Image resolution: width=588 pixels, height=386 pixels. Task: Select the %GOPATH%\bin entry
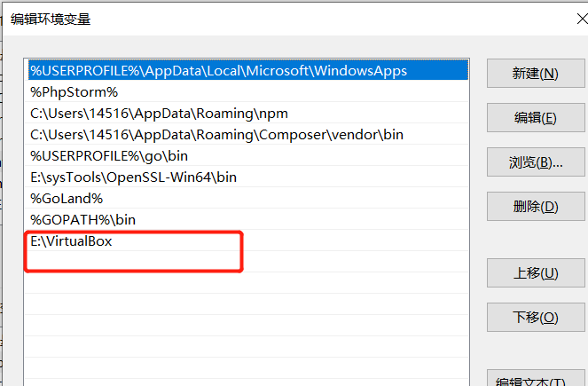click(247, 219)
